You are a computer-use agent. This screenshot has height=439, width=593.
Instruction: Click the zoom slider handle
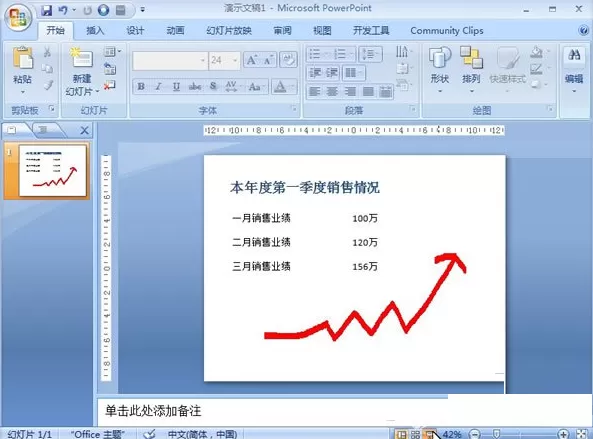click(x=497, y=434)
